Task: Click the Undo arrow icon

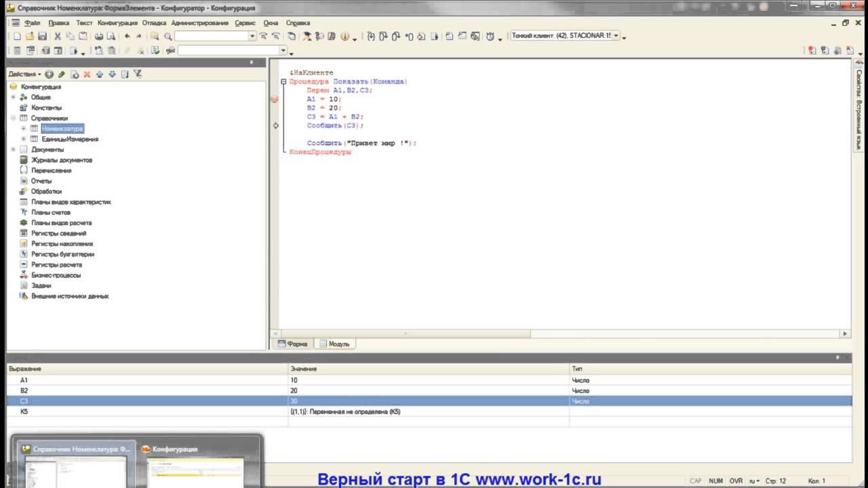Action: 127,37
